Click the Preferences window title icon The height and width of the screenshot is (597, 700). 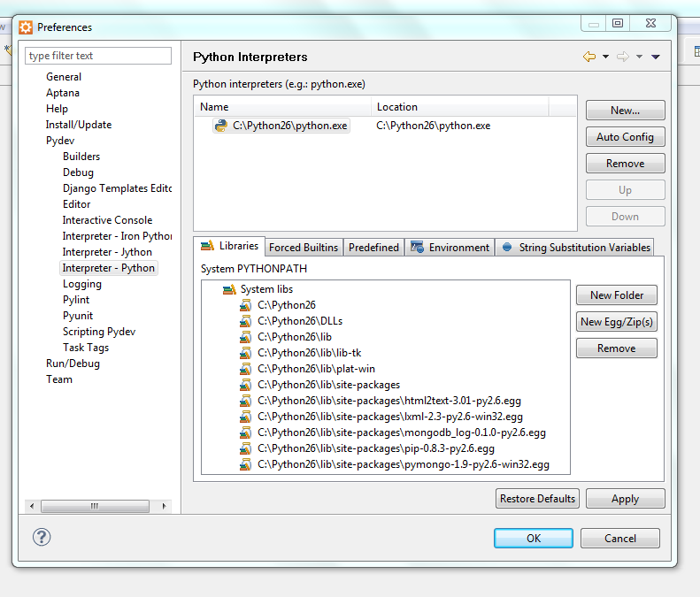[x=26, y=27]
